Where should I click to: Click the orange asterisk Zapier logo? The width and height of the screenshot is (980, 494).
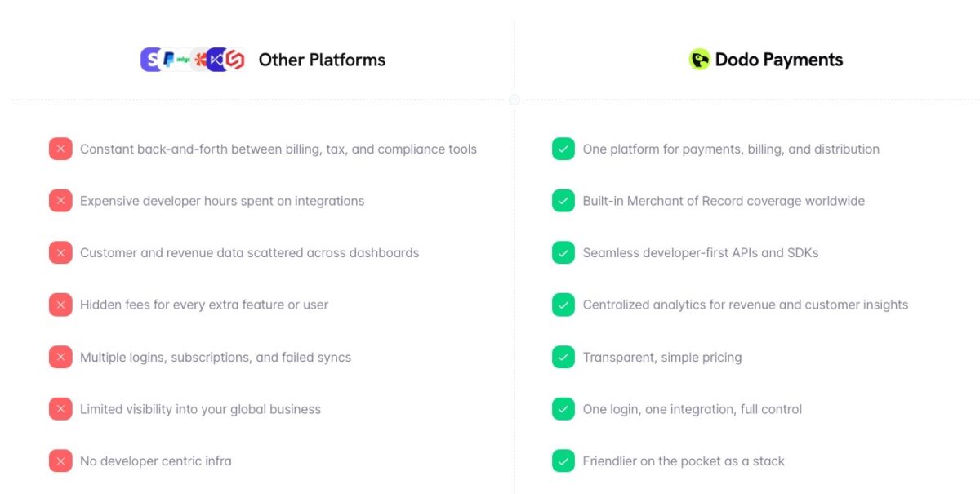click(200, 60)
